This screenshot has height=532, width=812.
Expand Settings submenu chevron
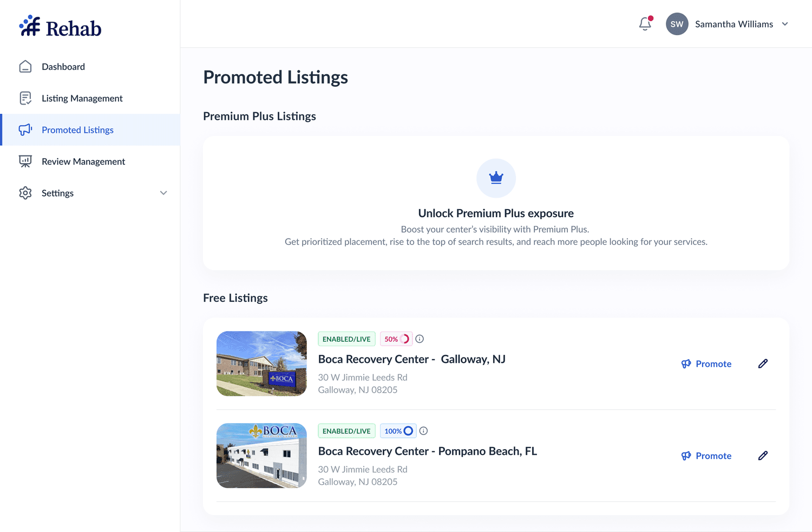pyautogui.click(x=163, y=193)
